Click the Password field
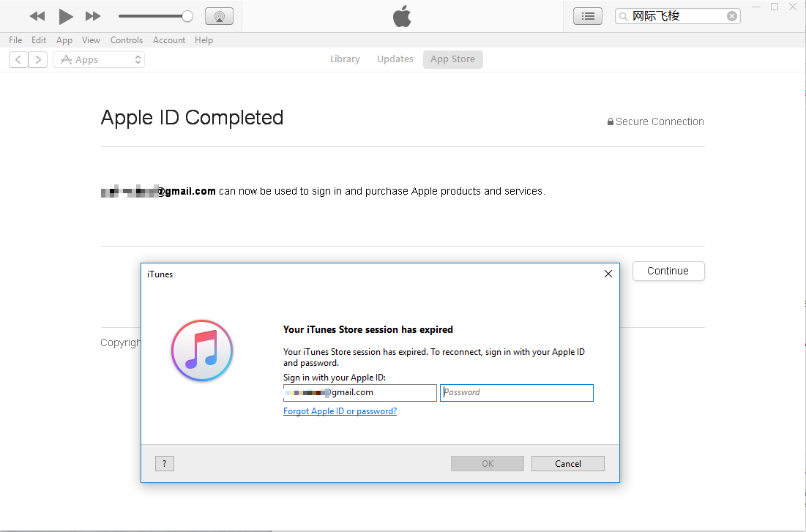806x532 pixels. tap(517, 393)
